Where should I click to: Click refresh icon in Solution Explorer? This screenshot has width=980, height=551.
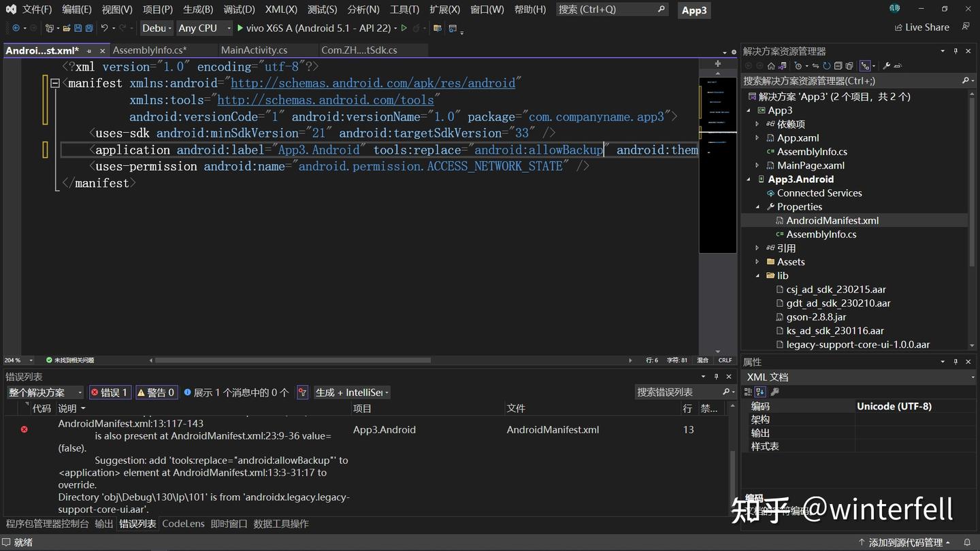point(826,66)
